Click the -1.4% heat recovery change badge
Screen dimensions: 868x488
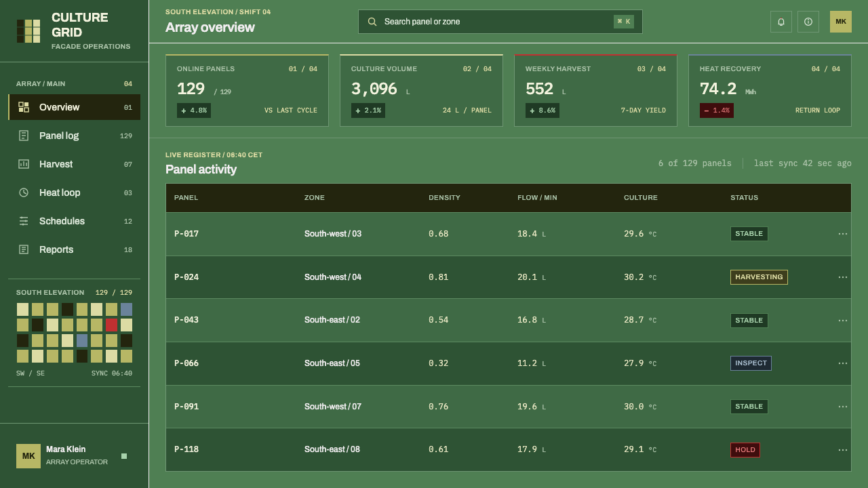(717, 110)
